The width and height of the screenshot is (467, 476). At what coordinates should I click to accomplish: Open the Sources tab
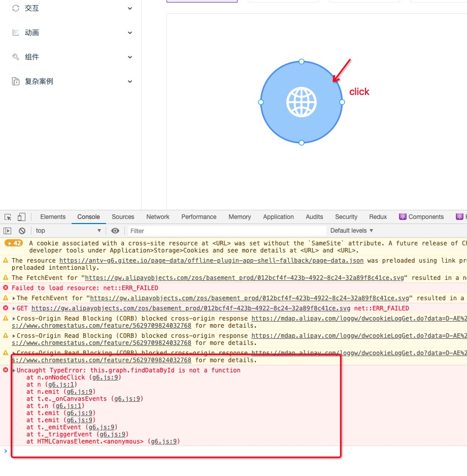[123, 217]
